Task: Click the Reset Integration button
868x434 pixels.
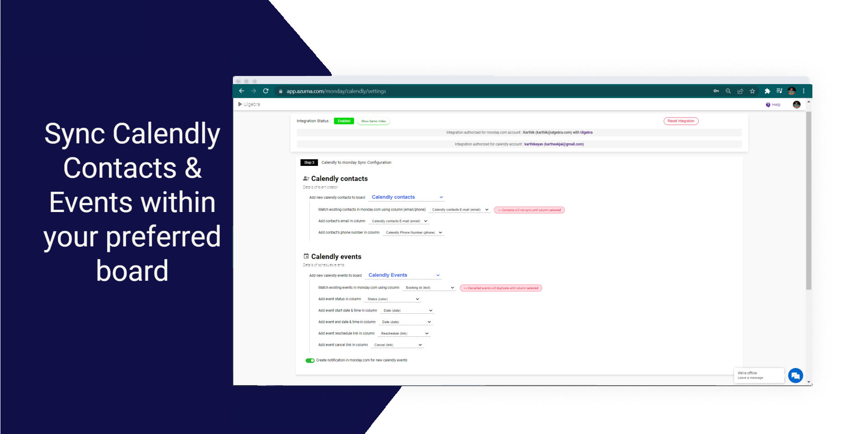Action: tap(681, 121)
